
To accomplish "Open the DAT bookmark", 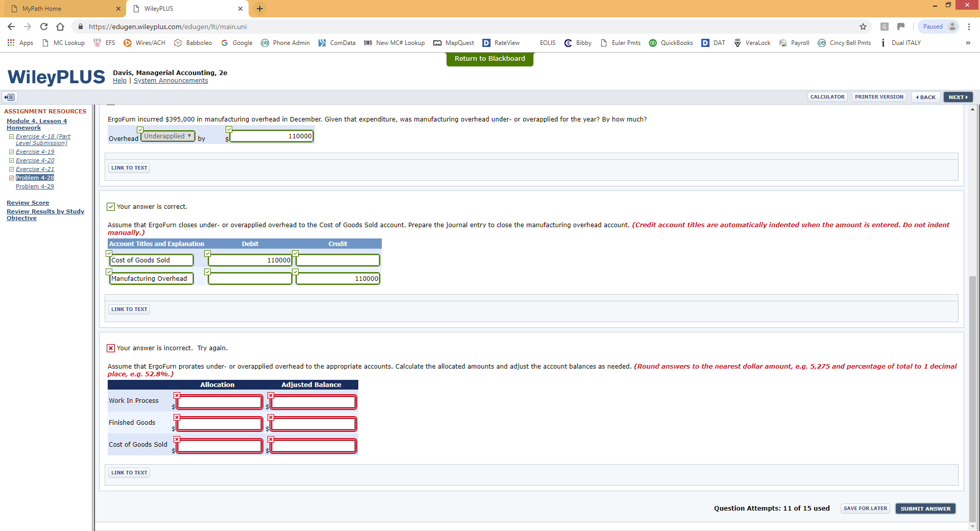I will [713, 43].
